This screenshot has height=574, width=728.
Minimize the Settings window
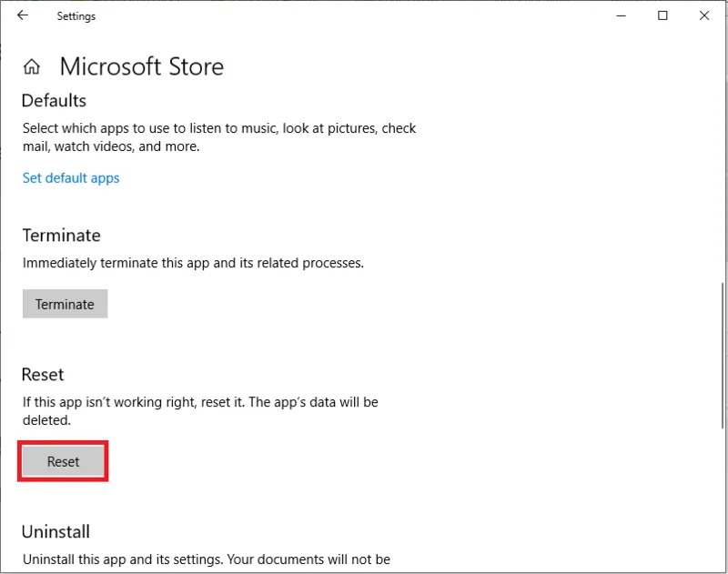[622, 15]
